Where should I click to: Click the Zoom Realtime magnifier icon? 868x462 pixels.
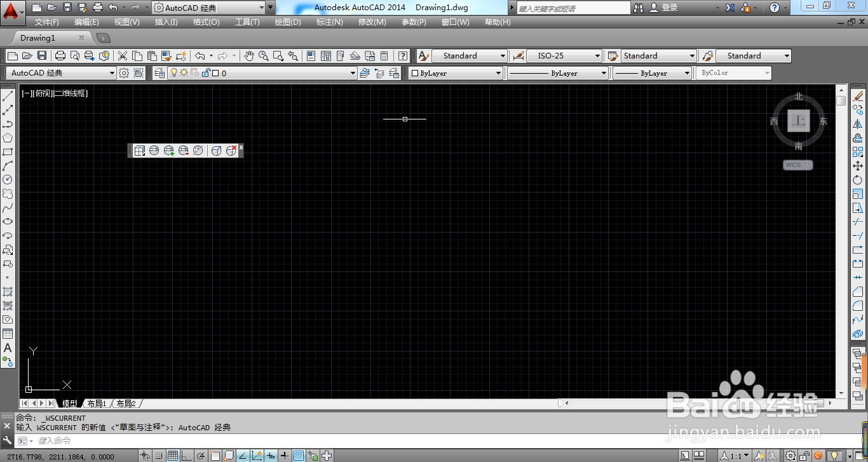(264, 56)
